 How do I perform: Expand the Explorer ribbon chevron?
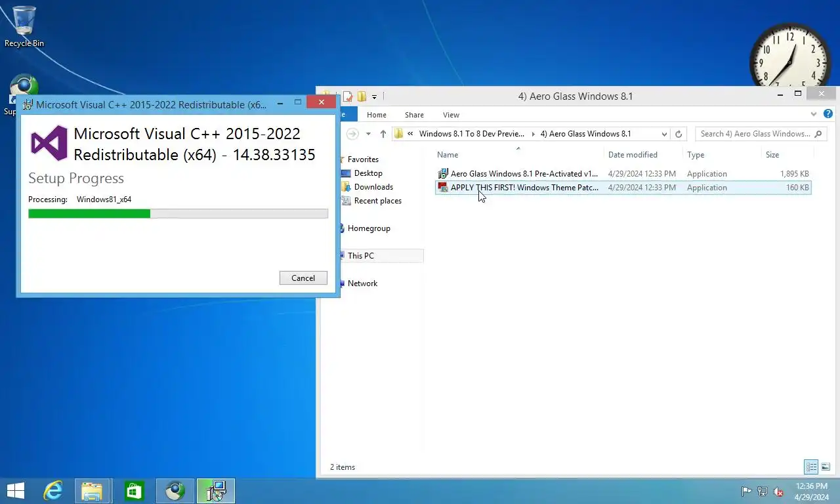(x=814, y=114)
